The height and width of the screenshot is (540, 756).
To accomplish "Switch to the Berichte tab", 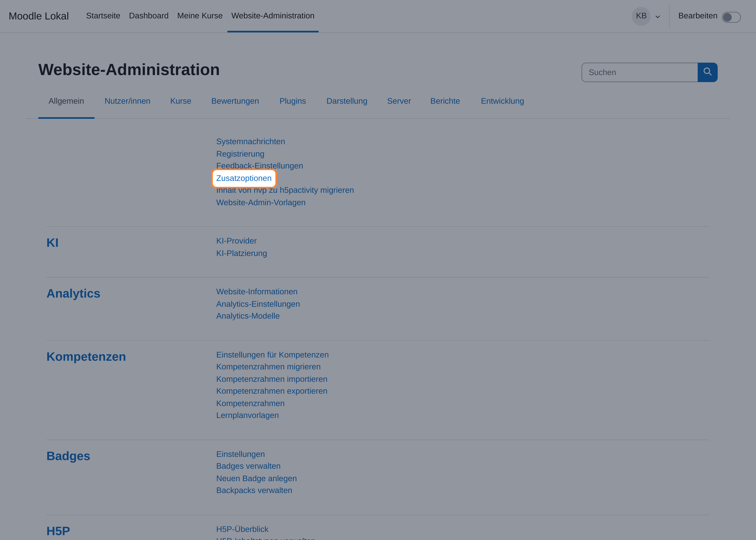I will 445,101.
